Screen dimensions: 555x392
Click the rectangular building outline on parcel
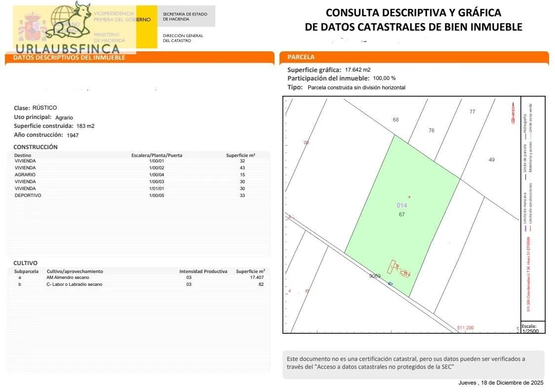coord(392,266)
